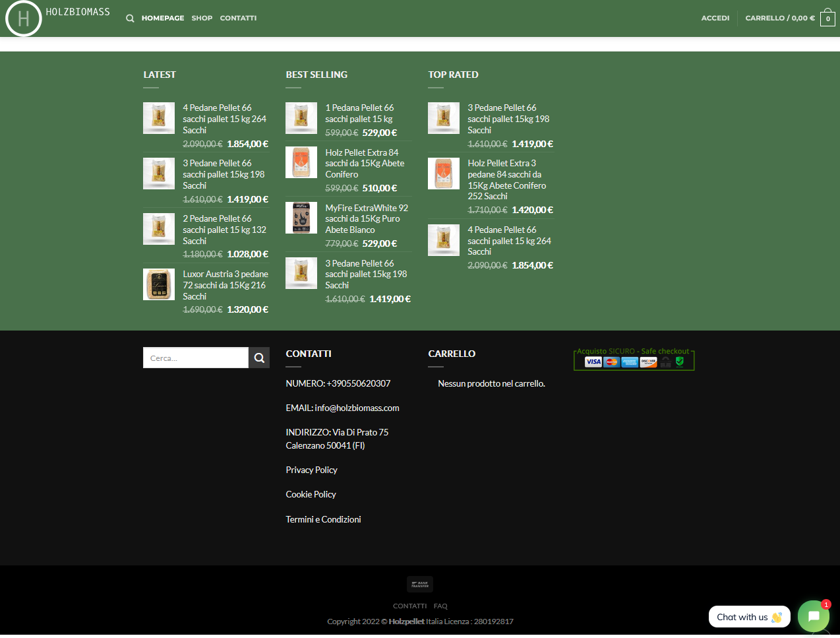Click the 1 Pedana Pellet product thumbnail
This screenshot has height=638, width=840.
(301, 118)
